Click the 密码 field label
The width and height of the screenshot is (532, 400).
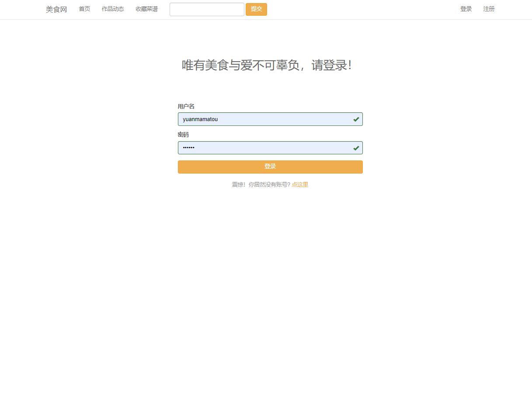click(183, 135)
